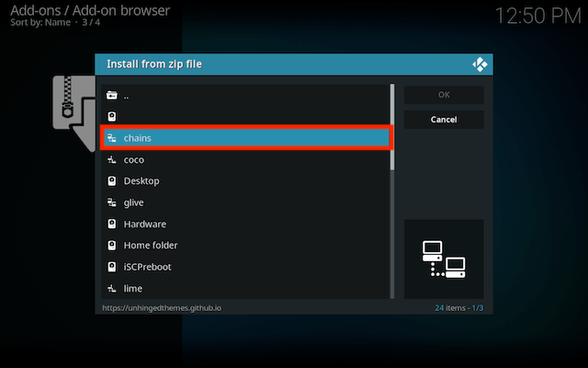The height and width of the screenshot is (368, 588).
Task: Select the chains network source
Action: (x=246, y=138)
